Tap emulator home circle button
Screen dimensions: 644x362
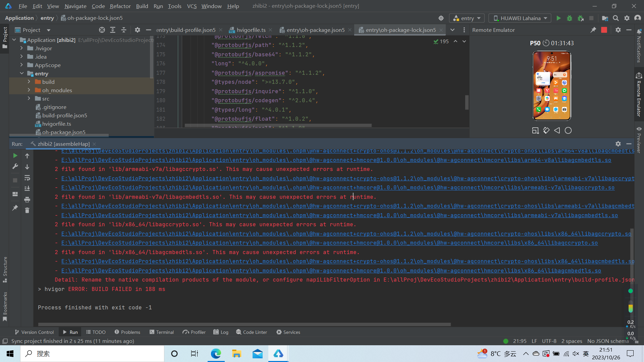(568, 130)
